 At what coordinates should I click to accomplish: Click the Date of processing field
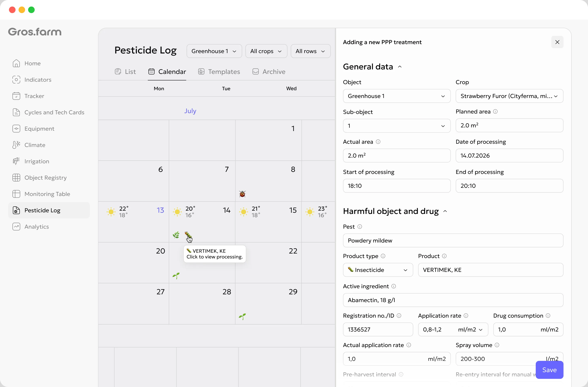pos(509,156)
